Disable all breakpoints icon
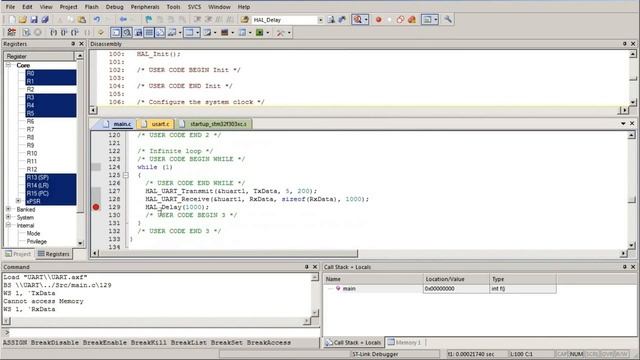This screenshot has width=640, height=360. [400, 20]
